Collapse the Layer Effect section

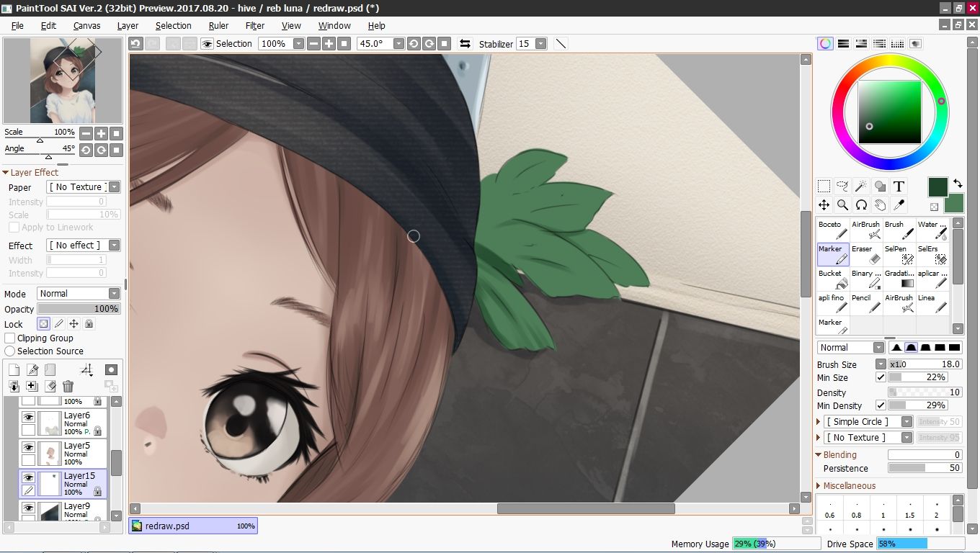[x=6, y=173]
